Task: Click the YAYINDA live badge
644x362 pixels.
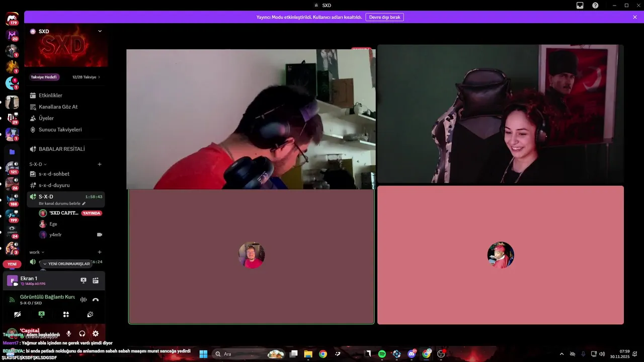Action: (x=92, y=213)
